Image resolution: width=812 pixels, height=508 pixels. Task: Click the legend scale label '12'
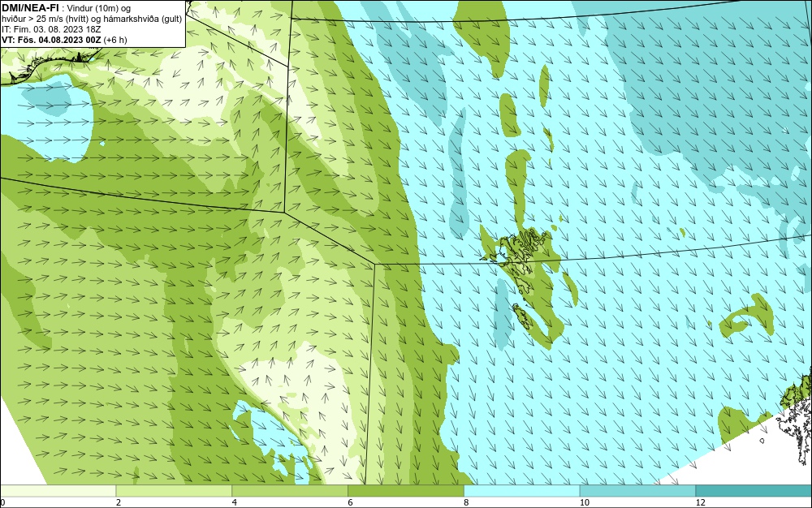(701, 502)
